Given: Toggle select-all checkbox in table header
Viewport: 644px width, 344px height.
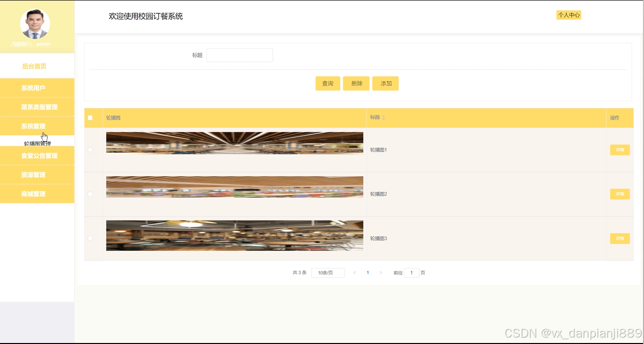Looking at the screenshot, I should pyautogui.click(x=90, y=118).
